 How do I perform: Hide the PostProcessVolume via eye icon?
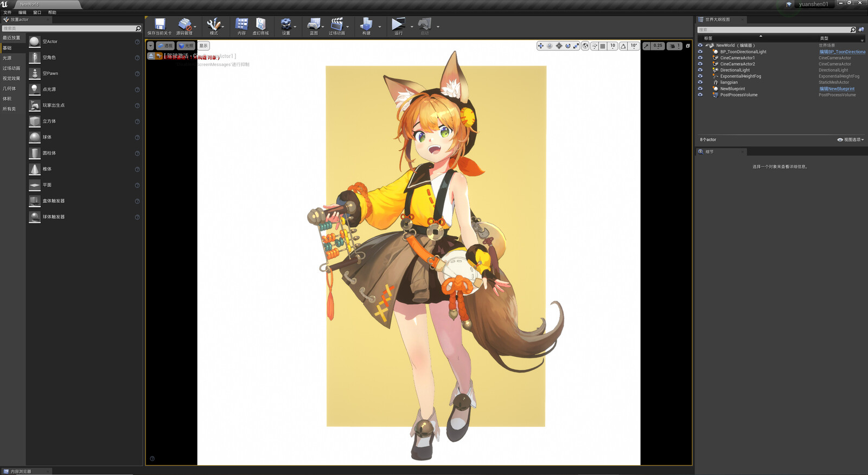700,95
